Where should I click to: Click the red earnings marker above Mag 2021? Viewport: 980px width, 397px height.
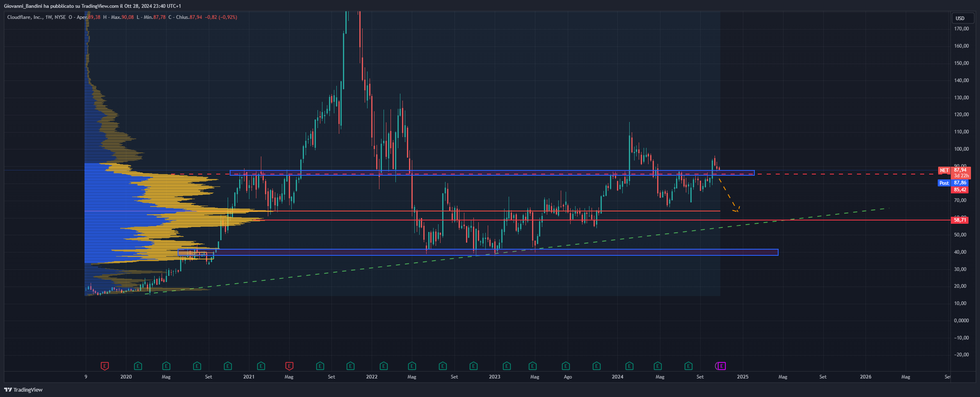[x=289, y=366]
